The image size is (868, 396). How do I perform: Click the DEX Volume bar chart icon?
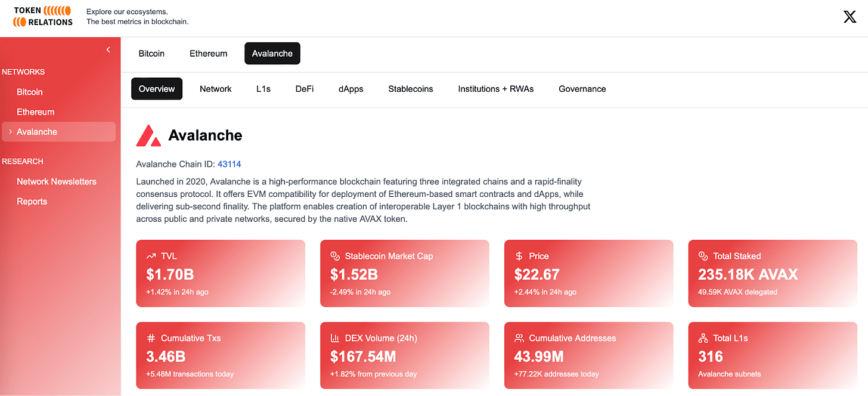(x=335, y=338)
